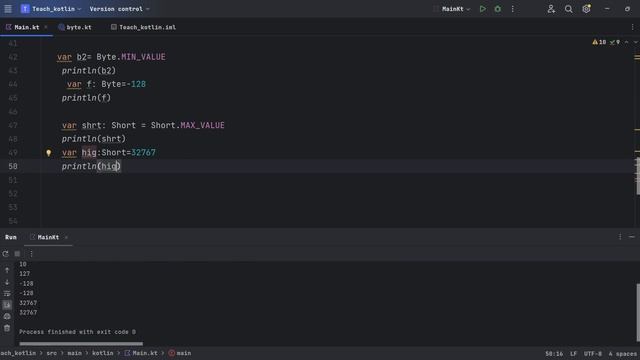
Task: Open IDE settings gear icon
Action: tap(586, 9)
